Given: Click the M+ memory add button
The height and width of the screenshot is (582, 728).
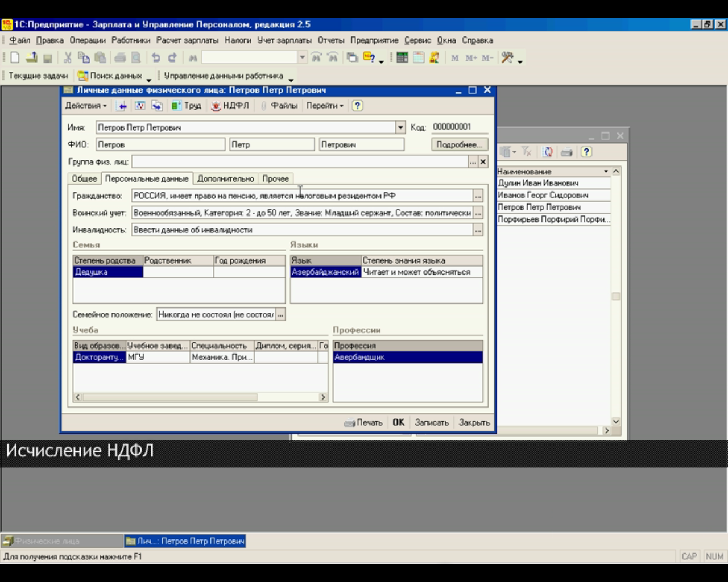Looking at the screenshot, I should pyautogui.click(x=471, y=57).
